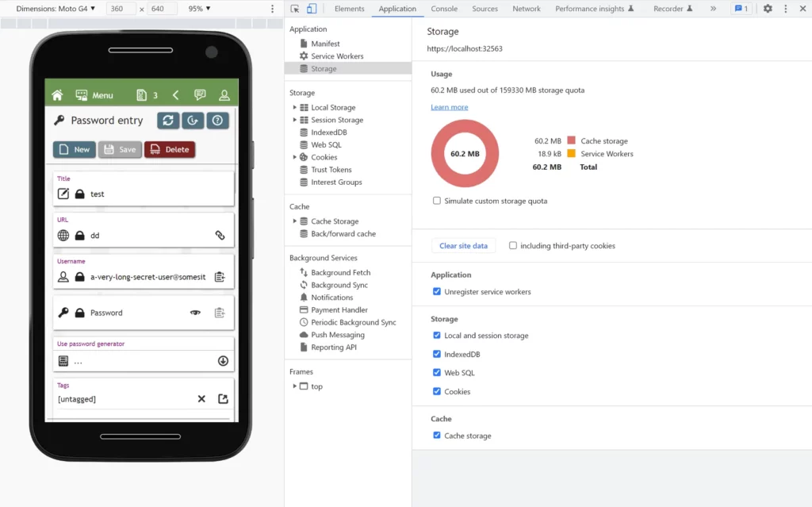Click the globe icon in URL field
The image size is (812, 507).
click(x=63, y=236)
